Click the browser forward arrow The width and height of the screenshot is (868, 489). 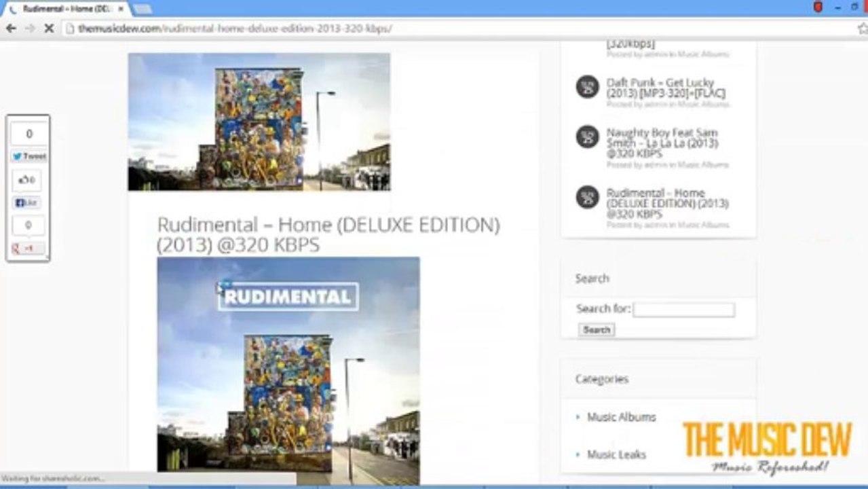pos(30,29)
